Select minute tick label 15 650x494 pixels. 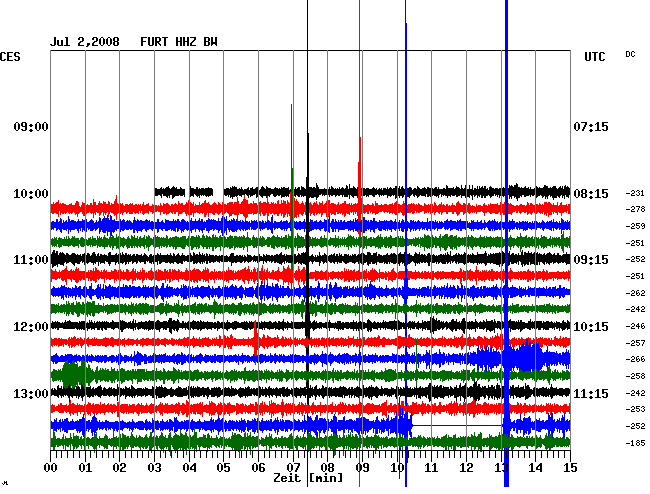tap(570, 468)
